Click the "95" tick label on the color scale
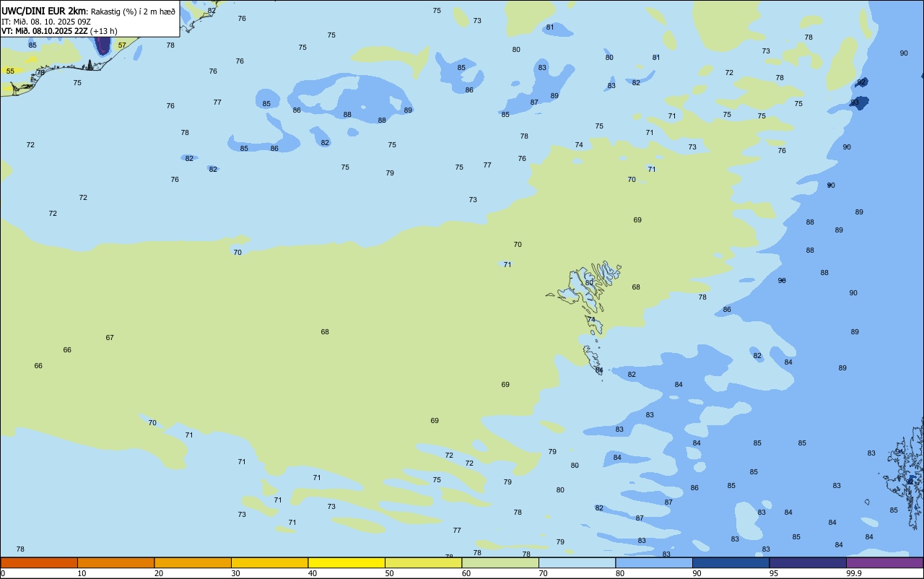 (x=774, y=573)
